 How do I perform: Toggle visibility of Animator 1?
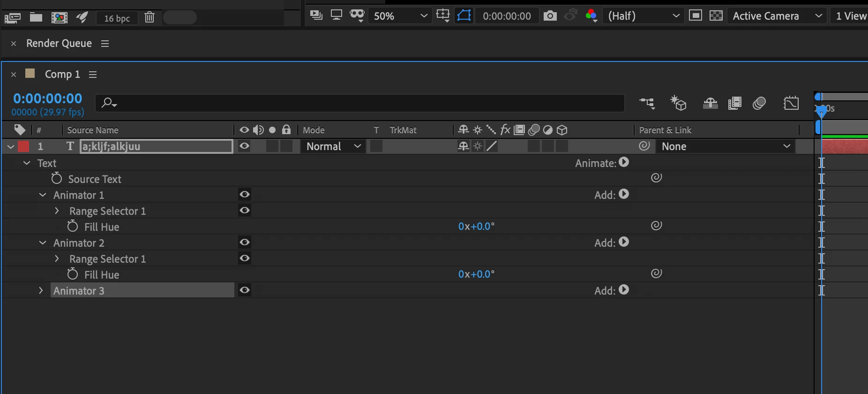[245, 195]
